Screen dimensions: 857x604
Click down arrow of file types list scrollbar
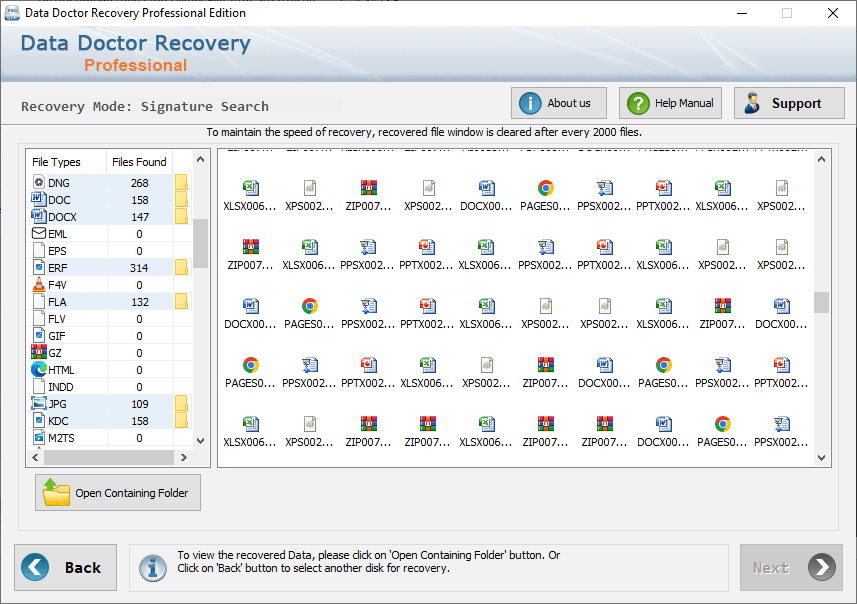point(201,441)
